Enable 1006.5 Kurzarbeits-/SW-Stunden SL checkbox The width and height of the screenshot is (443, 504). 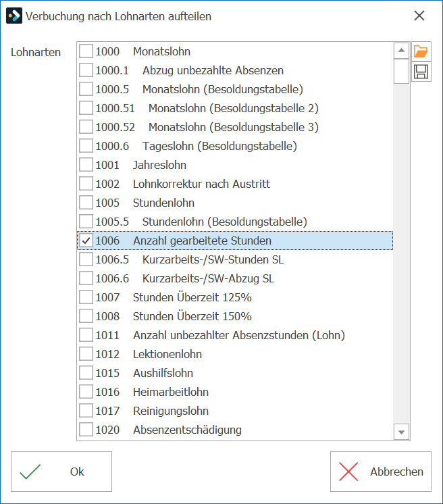86,259
